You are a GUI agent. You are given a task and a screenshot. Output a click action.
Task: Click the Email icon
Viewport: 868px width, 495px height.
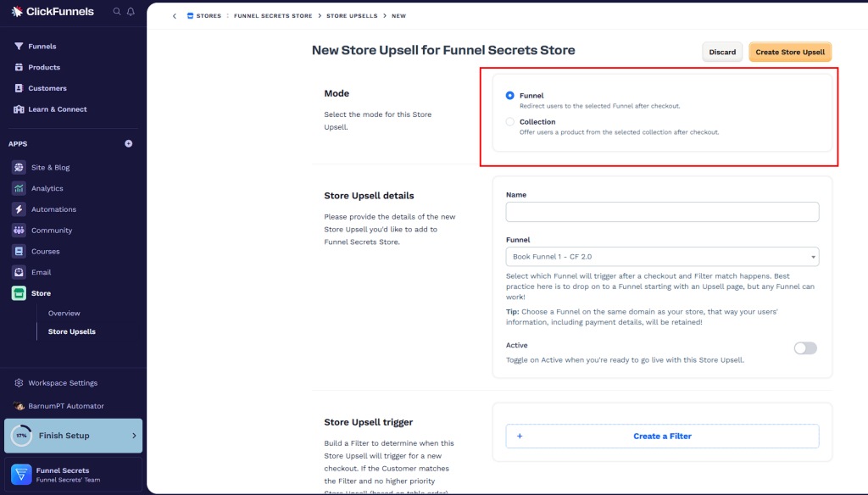click(x=19, y=272)
